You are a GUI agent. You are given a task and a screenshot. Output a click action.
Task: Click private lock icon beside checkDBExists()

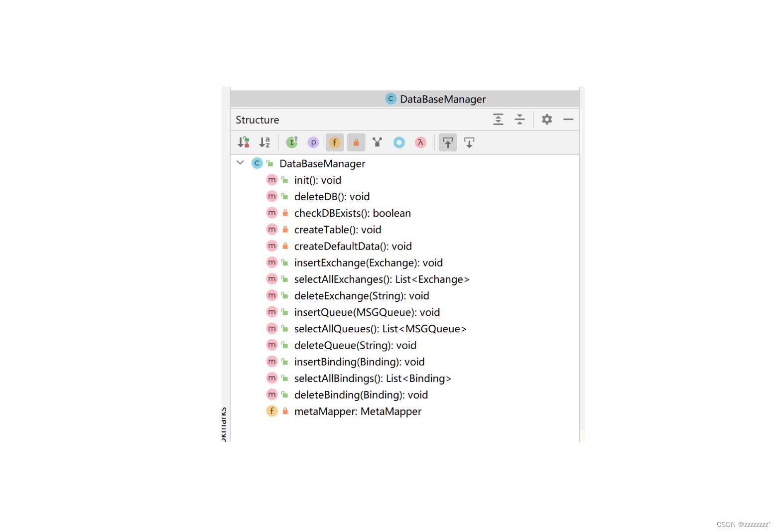click(x=285, y=213)
